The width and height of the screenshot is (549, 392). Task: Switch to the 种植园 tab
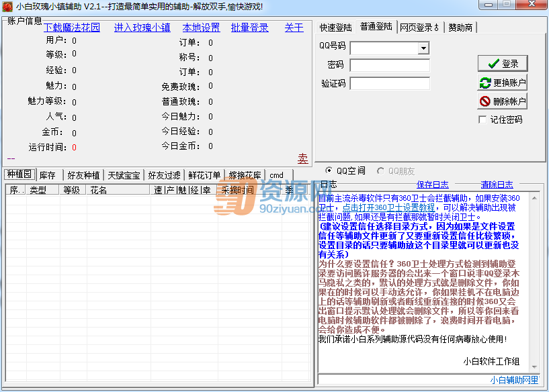(19, 174)
